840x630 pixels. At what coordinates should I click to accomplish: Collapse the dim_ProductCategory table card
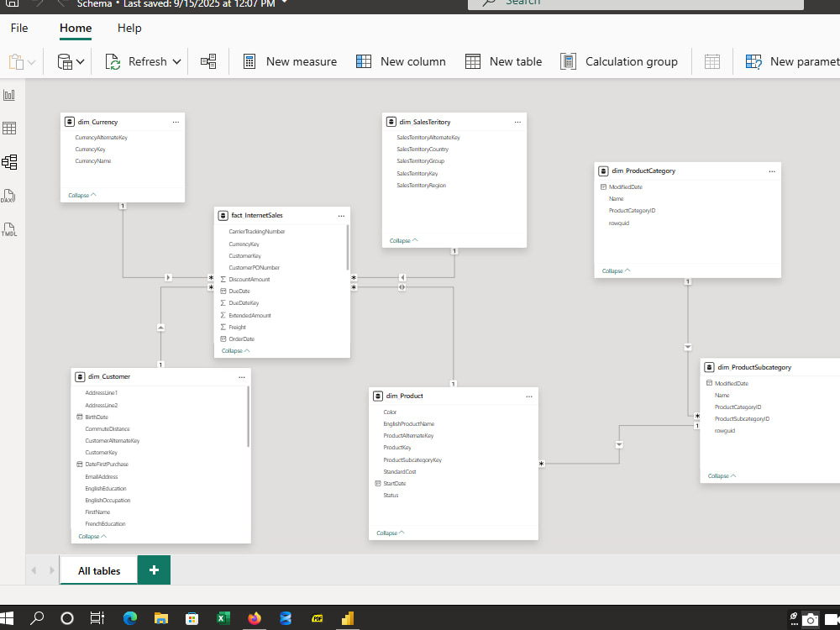pos(616,271)
